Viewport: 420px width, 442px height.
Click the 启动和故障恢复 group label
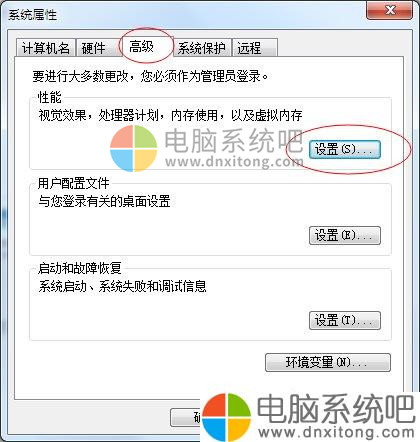(x=79, y=268)
